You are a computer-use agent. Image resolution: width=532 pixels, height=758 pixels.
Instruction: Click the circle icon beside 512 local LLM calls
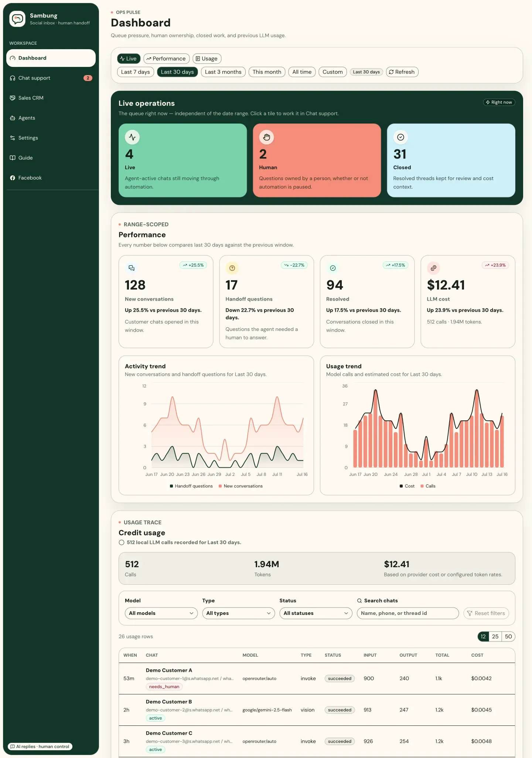point(122,542)
